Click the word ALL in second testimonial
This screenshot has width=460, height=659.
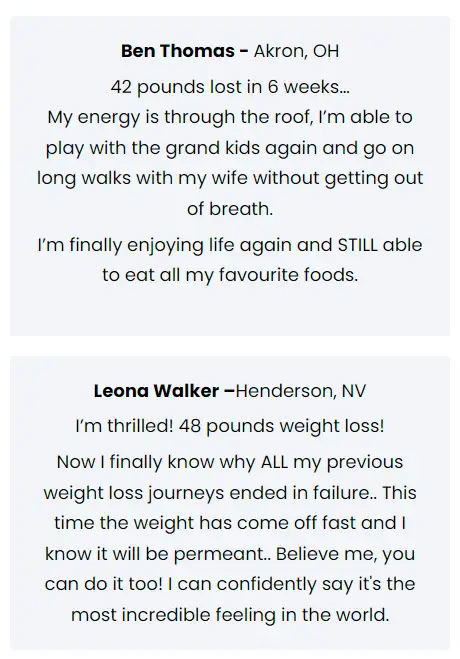click(x=274, y=462)
